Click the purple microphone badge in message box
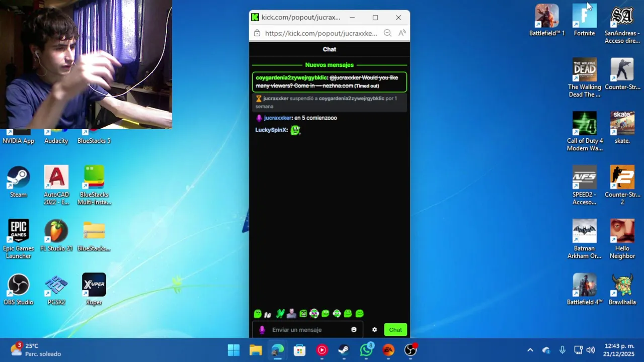 pos(262,330)
